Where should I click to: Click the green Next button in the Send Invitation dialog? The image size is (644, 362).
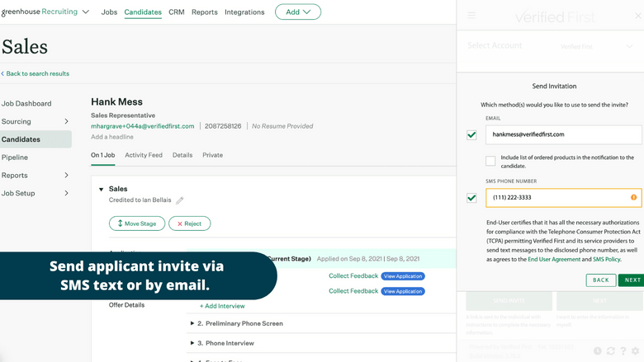coord(632,280)
